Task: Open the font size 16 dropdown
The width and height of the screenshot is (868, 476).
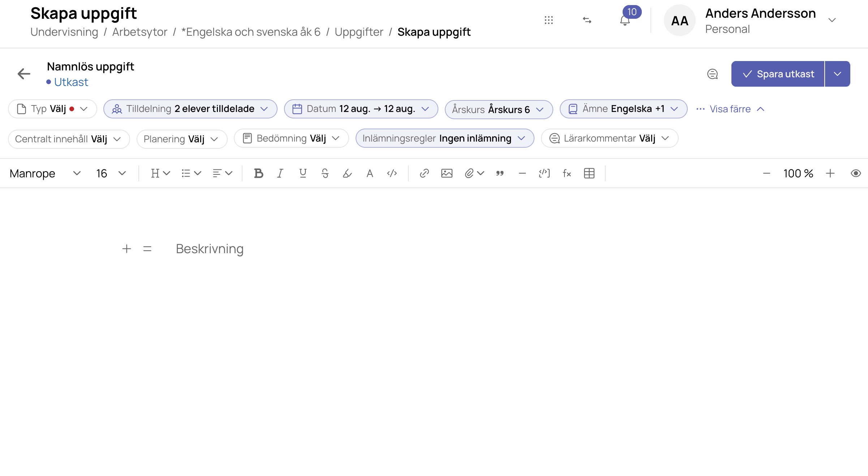Action: tap(111, 174)
